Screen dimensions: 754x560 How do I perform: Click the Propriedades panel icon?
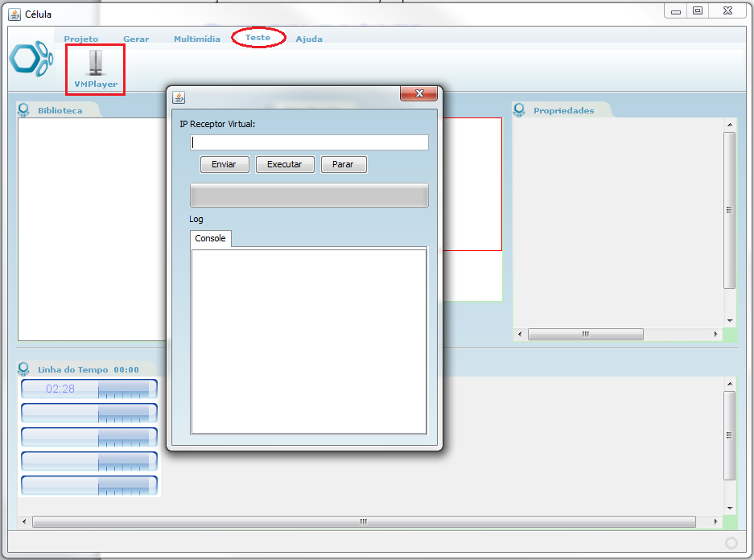point(519,110)
